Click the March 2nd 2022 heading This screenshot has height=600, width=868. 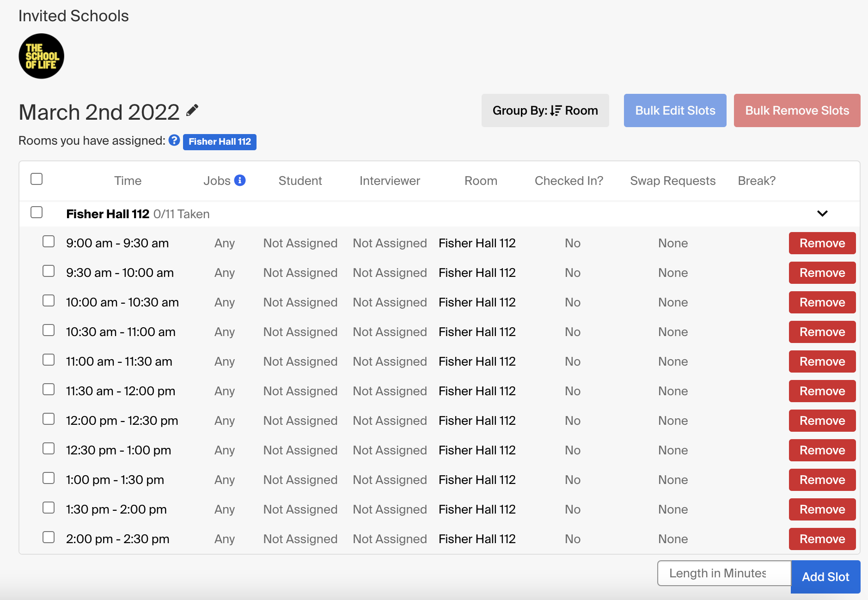(99, 112)
